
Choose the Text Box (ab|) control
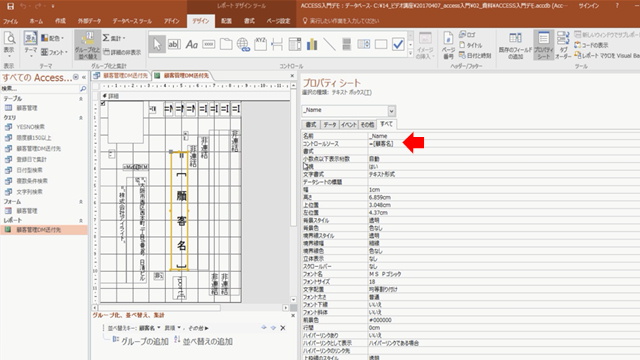(x=174, y=44)
